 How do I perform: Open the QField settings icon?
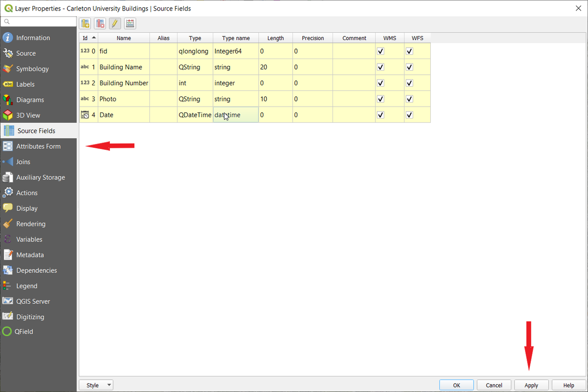(x=8, y=332)
